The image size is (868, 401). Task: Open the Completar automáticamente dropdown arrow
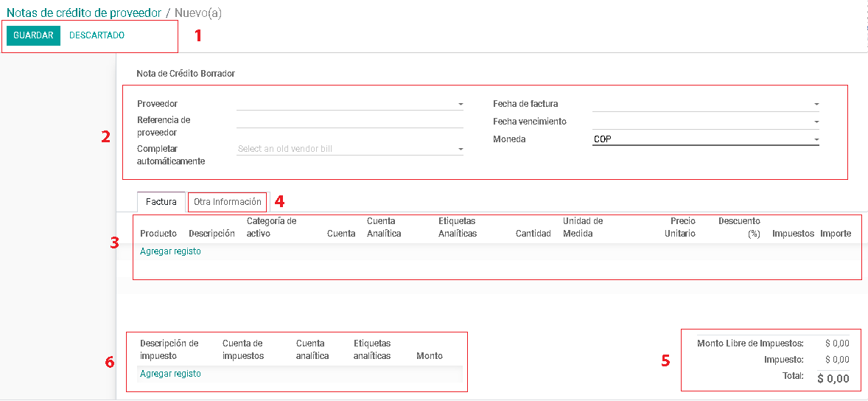pos(460,149)
